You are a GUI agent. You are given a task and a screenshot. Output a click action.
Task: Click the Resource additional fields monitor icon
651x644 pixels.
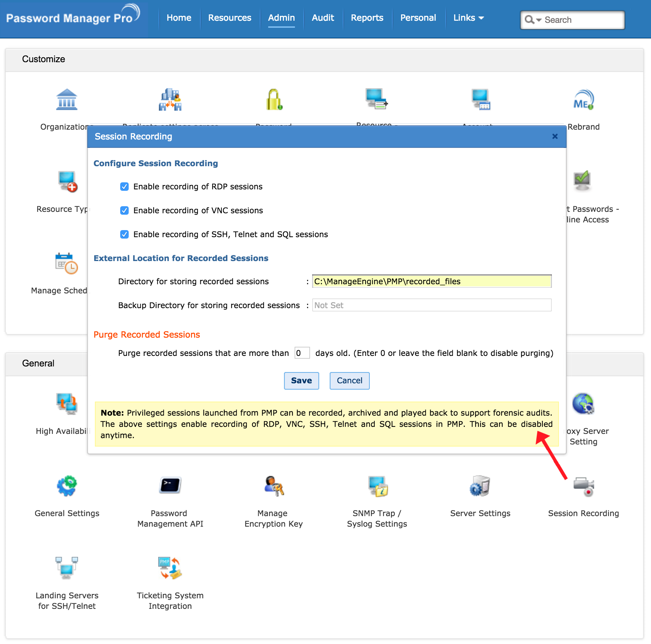pos(376,99)
